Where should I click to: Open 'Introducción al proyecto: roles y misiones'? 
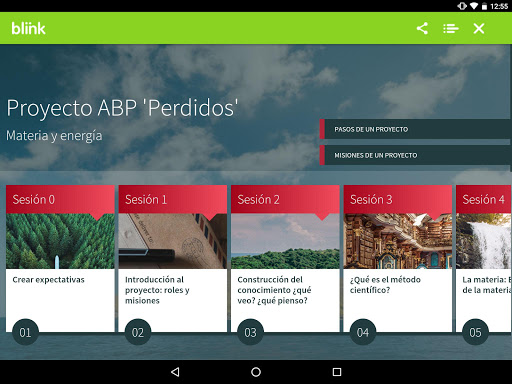click(x=157, y=290)
